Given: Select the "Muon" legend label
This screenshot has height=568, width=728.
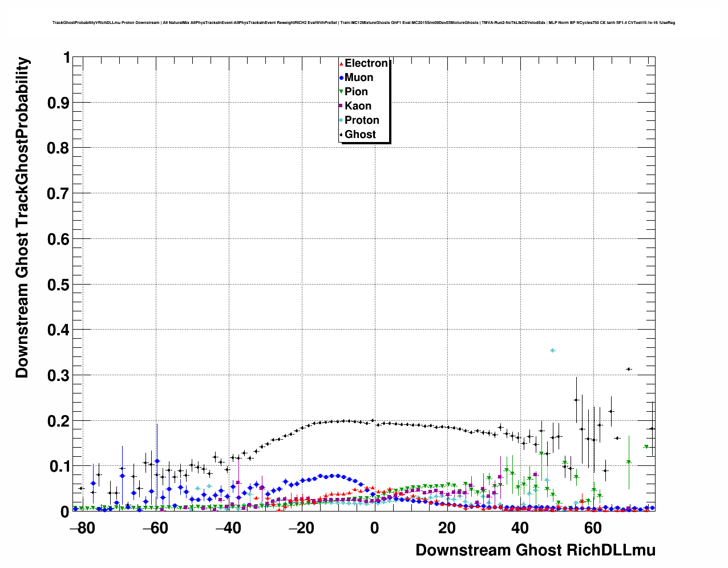Looking at the screenshot, I should click(359, 78).
